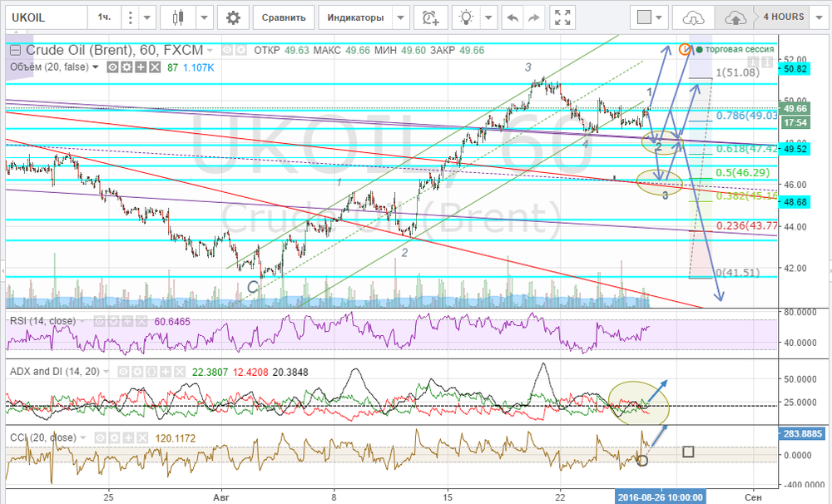Open settings for the Crude Oil (Brent) series
The width and height of the screenshot is (832, 504).
point(241,51)
